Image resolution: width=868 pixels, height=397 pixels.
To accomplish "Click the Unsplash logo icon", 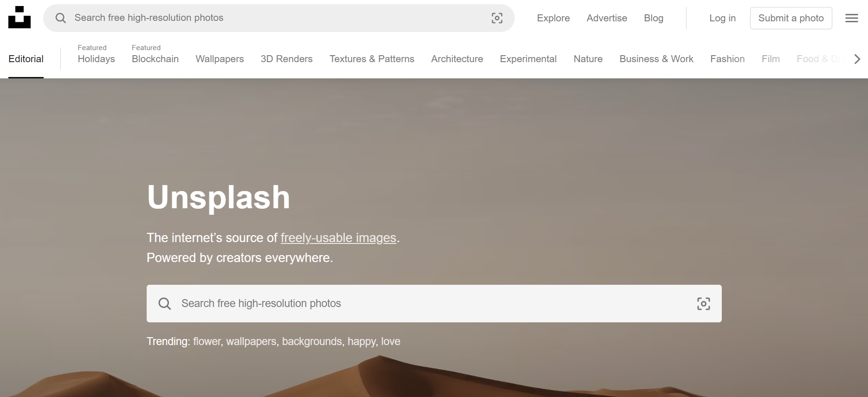I will 19,17.
